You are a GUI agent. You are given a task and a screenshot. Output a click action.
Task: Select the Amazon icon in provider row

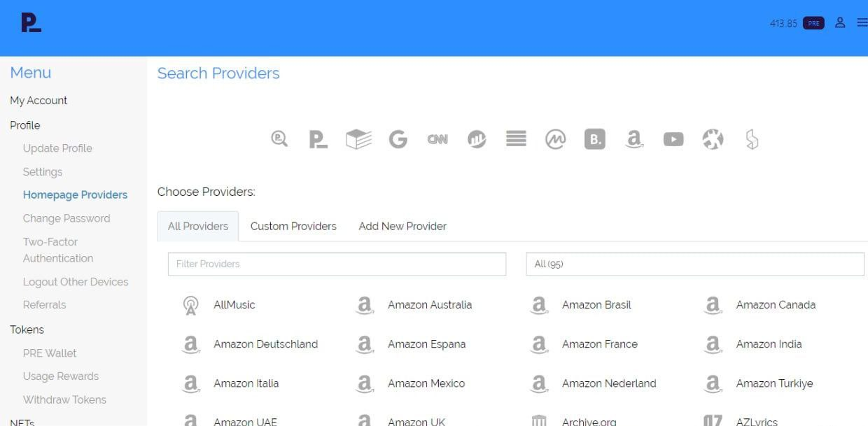634,140
